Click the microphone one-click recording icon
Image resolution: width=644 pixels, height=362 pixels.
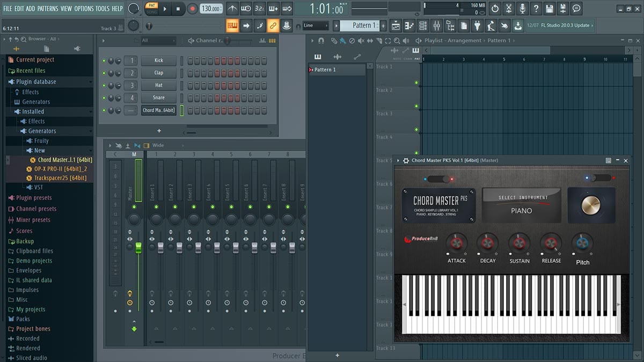coord(522,9)
